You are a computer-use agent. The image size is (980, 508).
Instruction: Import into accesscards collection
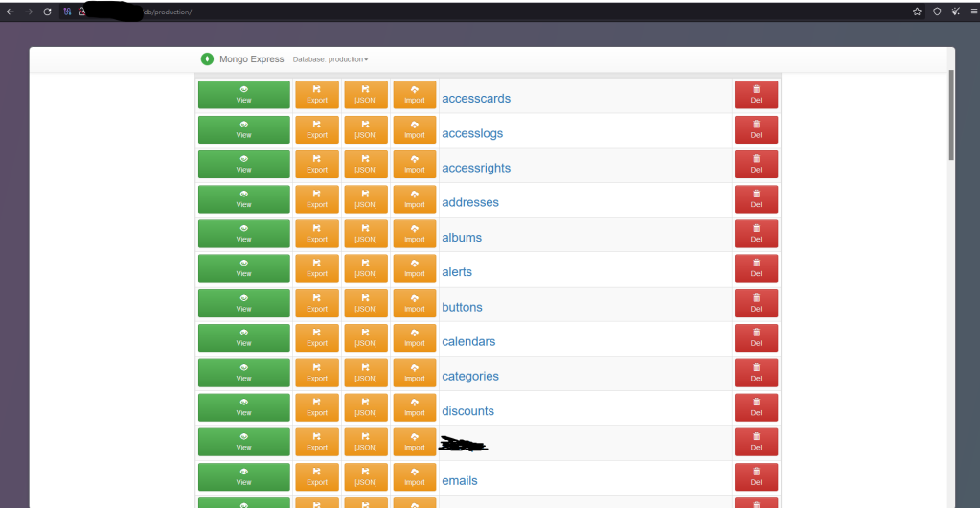[415, 95]
